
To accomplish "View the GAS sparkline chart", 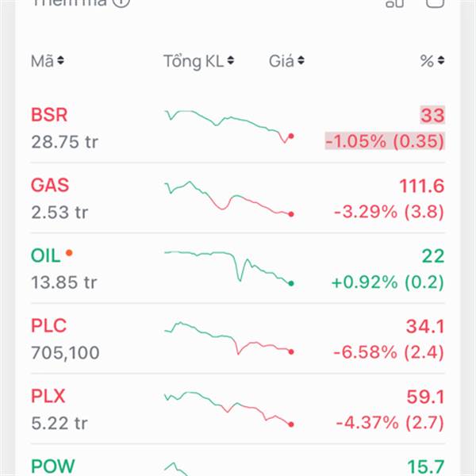I will click(228, 198).
